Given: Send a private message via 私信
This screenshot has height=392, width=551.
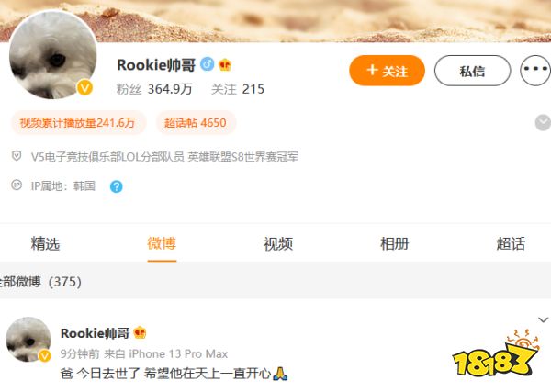Looking at the screenshot, I should coord(472,71).
